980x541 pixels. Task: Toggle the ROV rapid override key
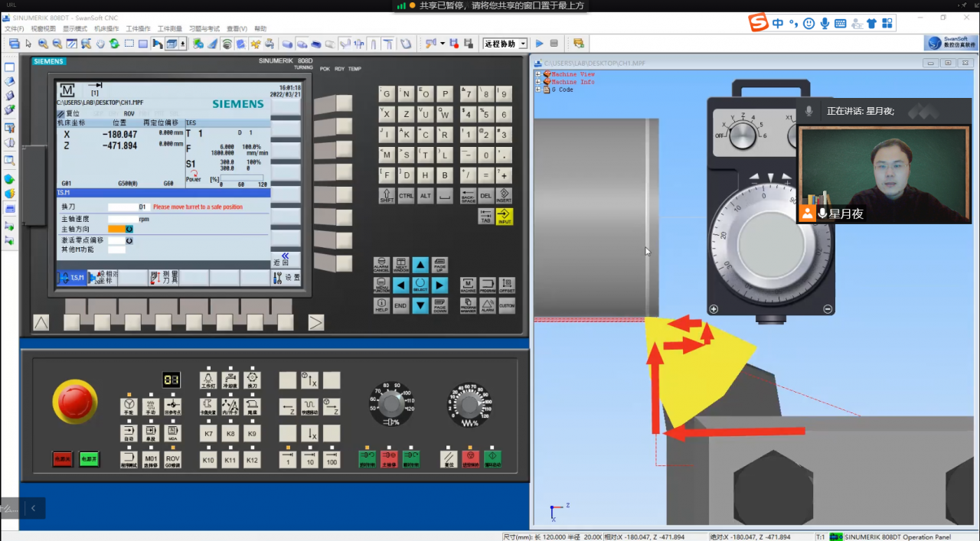click(x=174, y=459)
